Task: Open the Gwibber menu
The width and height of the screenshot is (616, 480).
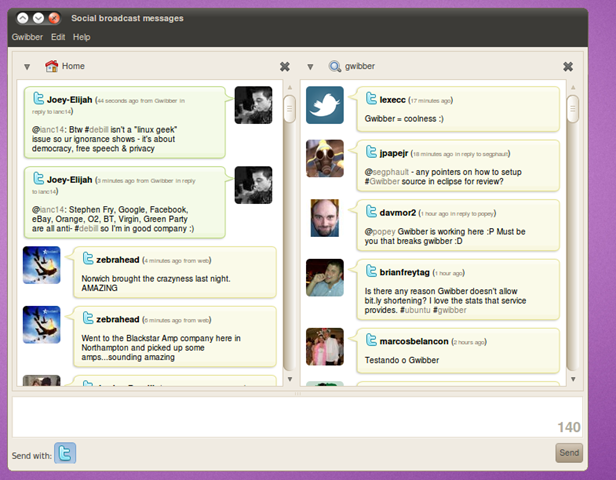Action: pyautogui.click(x=27, y=37)
